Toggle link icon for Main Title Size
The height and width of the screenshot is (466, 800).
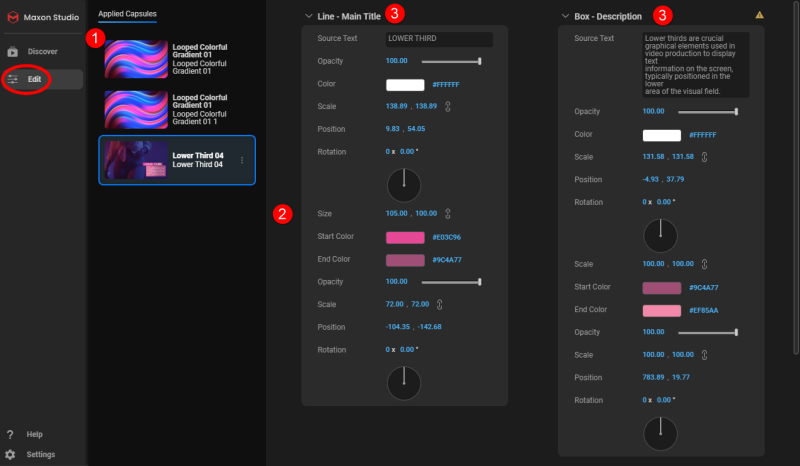tap(447, 213)
